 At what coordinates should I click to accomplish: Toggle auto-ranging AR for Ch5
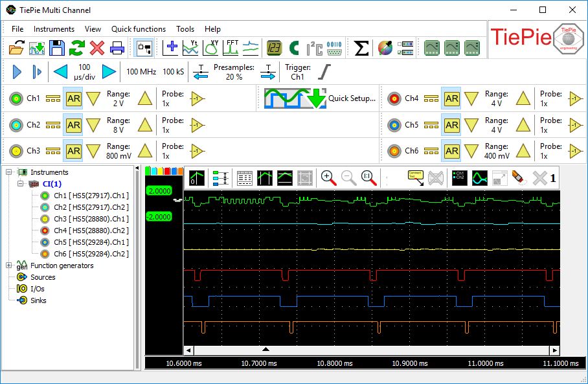pos(451,124)
